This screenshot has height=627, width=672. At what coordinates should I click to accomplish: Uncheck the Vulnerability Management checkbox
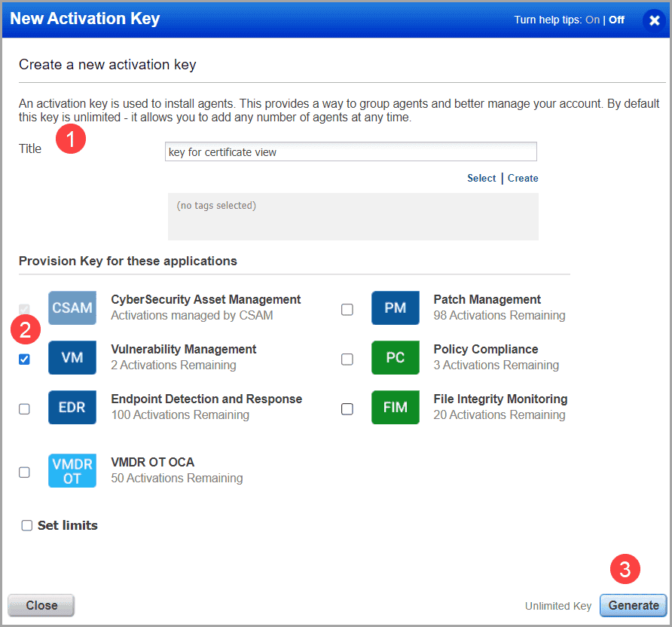[24, 359]
